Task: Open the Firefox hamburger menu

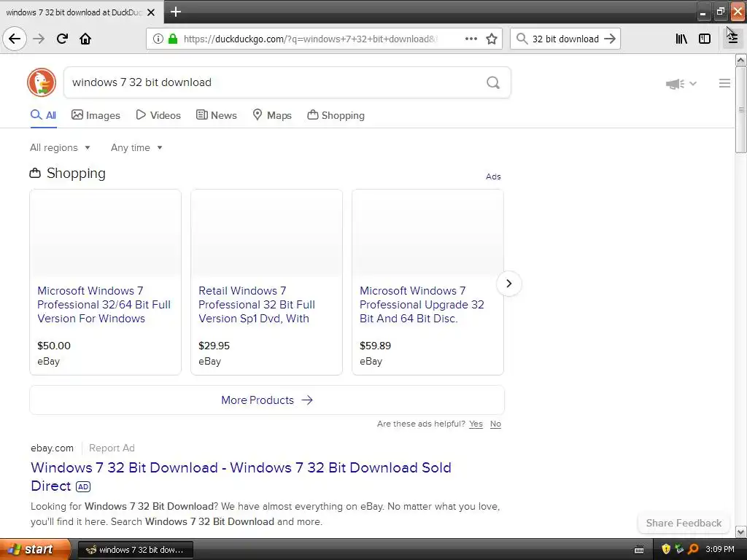Action: 732,39
